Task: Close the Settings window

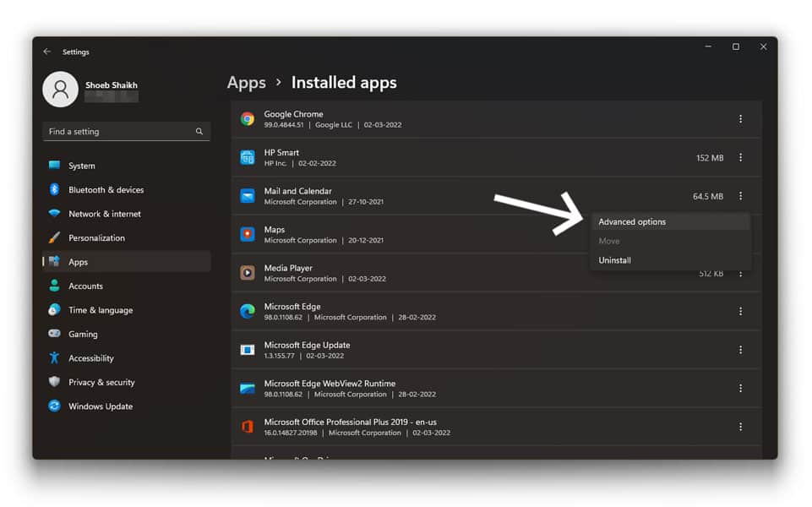Action: click(763, 46)
